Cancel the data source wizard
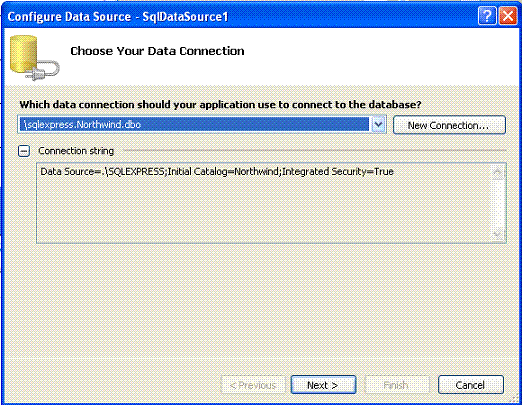Image resolution: width=522 pixels, height=405 pixels. coord(471,385)
